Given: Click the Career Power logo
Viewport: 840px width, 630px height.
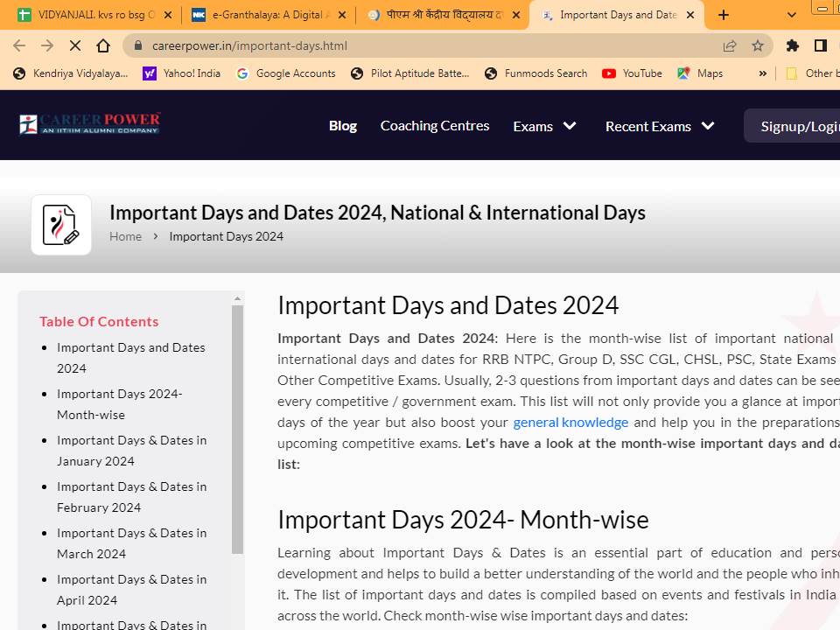Looking at the screenshot, I should [x=90, y=124].
